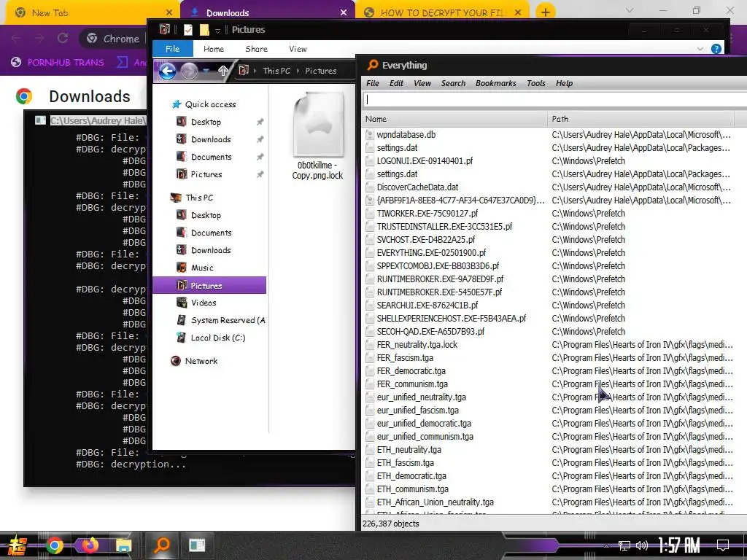Open the File tab in Explorer ribbon
This screenshot has width=747, height=560.
pyautogui.click(x=172, y=49)
